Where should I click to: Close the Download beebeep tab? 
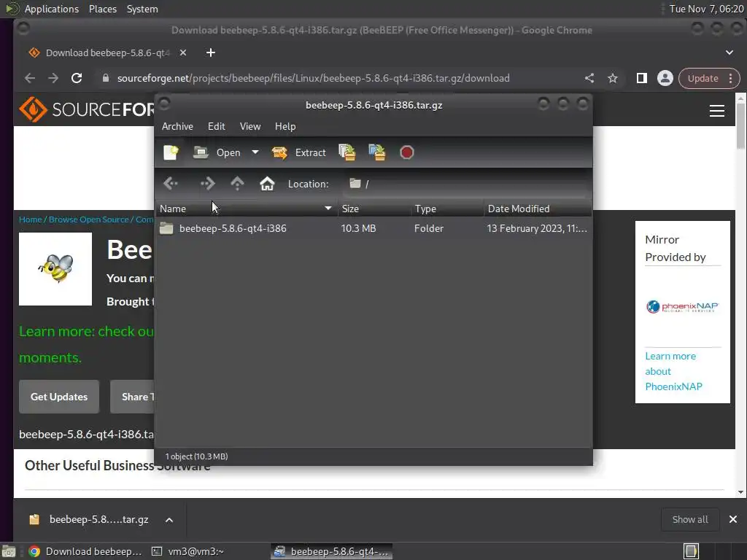point(183,52)
